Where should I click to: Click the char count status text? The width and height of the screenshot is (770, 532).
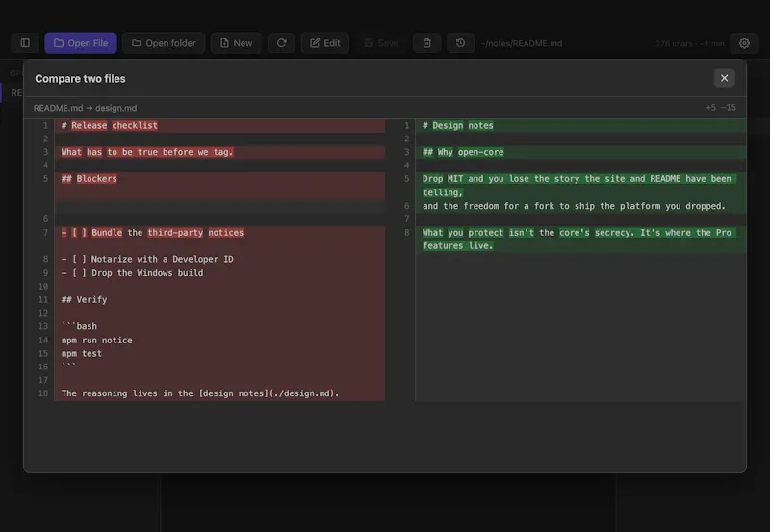[689, 43]
